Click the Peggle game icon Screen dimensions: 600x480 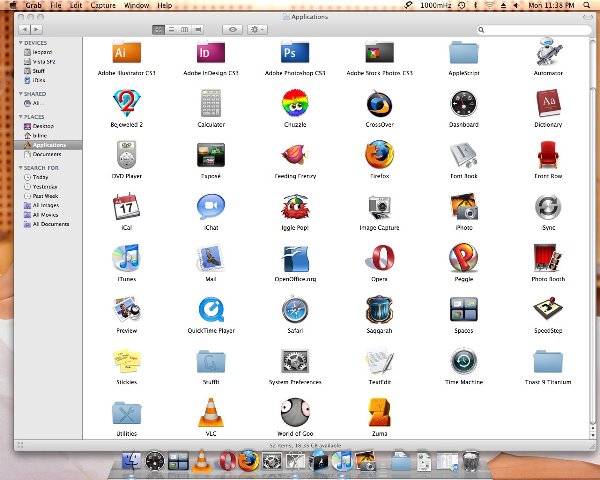(463, 258)
